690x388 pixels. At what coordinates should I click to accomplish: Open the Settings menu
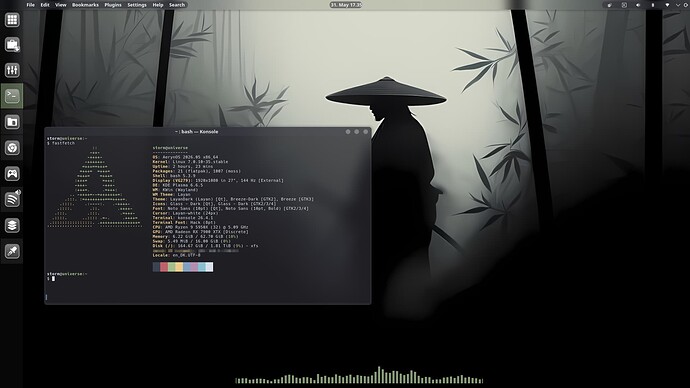137,5
